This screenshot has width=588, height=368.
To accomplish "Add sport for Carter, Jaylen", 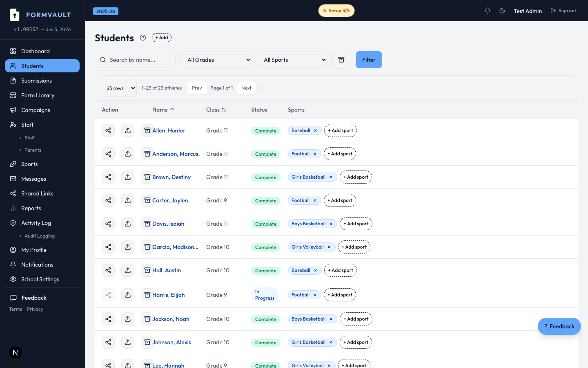I will coord(340,200).
